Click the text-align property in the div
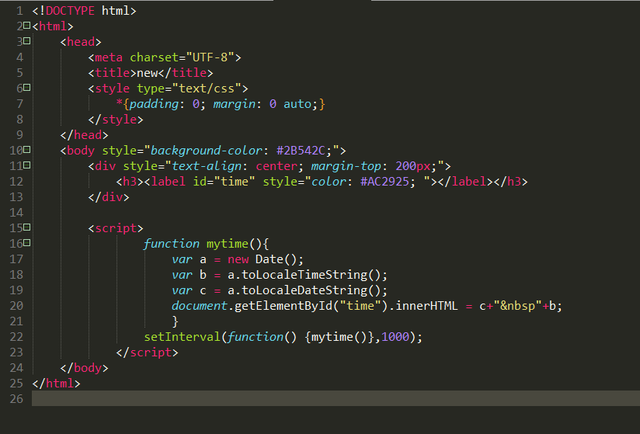Screen dimensions: 640x434 point(207,166)
